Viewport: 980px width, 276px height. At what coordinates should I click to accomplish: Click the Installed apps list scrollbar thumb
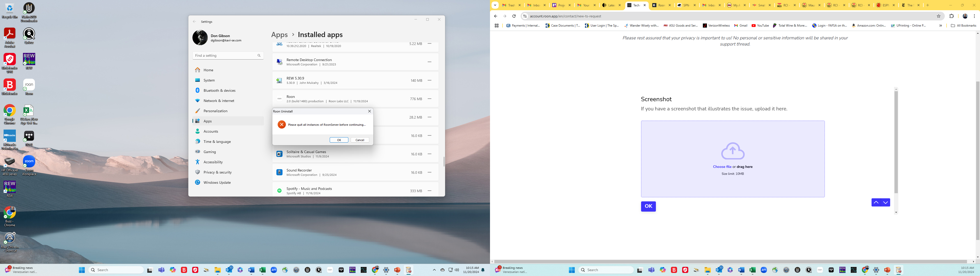coord(444,161)
